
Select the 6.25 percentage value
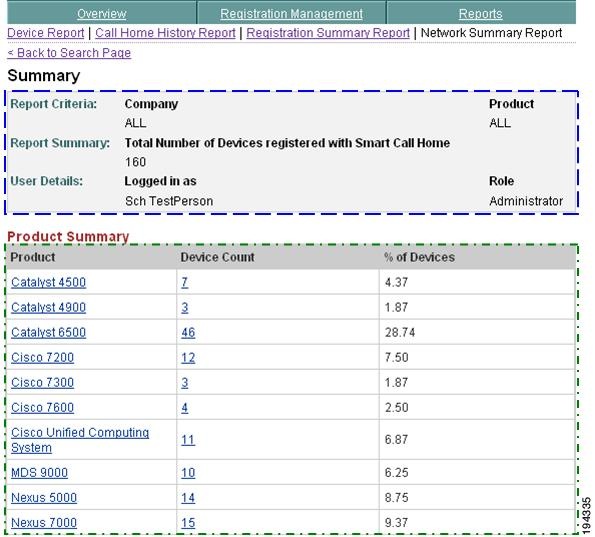(397, 472)
